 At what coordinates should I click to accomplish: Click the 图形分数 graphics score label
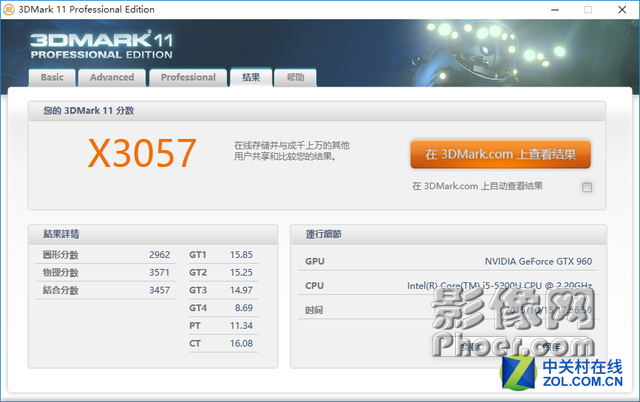pos(60,255)
